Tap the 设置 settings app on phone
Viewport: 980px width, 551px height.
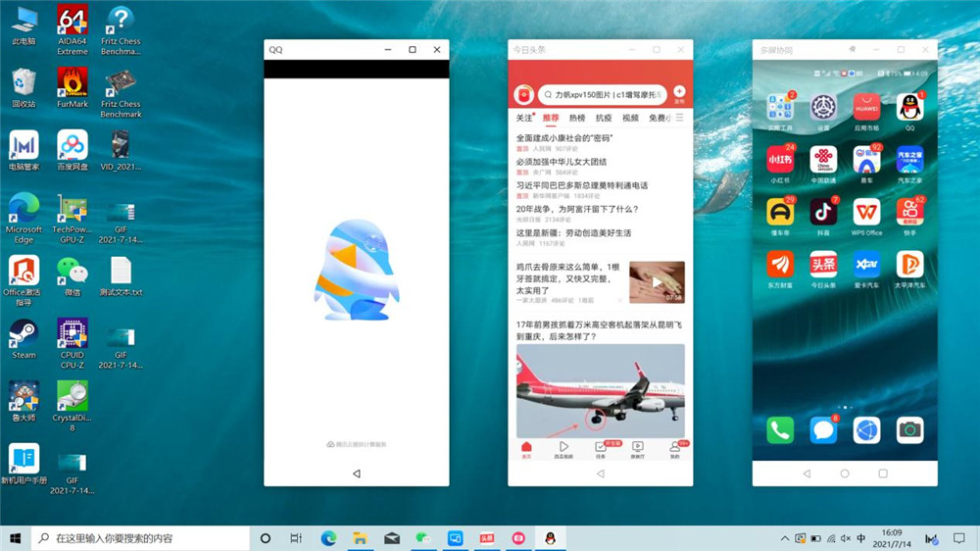(x=823, y=108)
